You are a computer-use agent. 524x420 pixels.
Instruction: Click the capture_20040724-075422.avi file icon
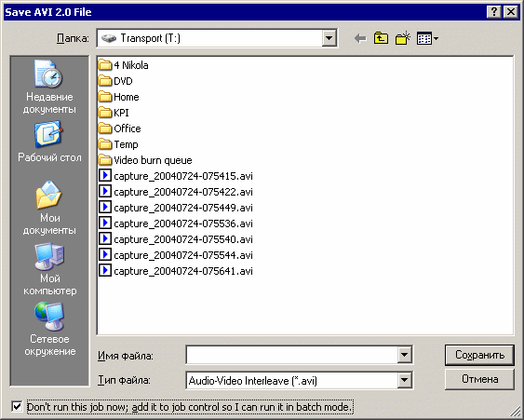pyautogui.click(x=105, y=191)
